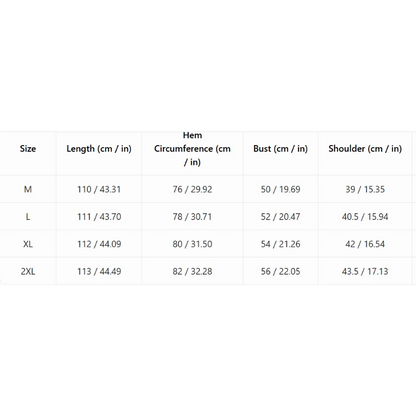This screenshot has width=416, height=416.
Task: Click the 111 / 43.70 length cell
Action: 99,217
